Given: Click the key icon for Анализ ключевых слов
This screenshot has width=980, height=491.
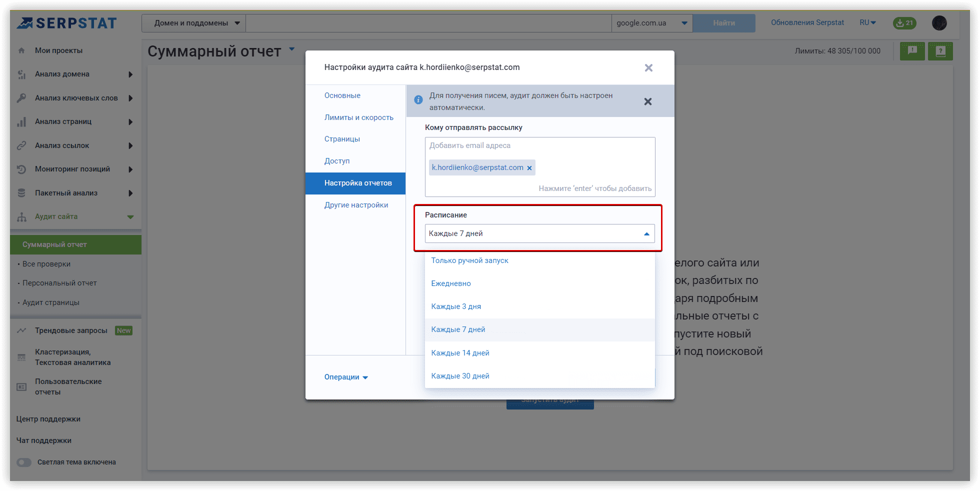Looking at the screenshot, I should point(21,98).
